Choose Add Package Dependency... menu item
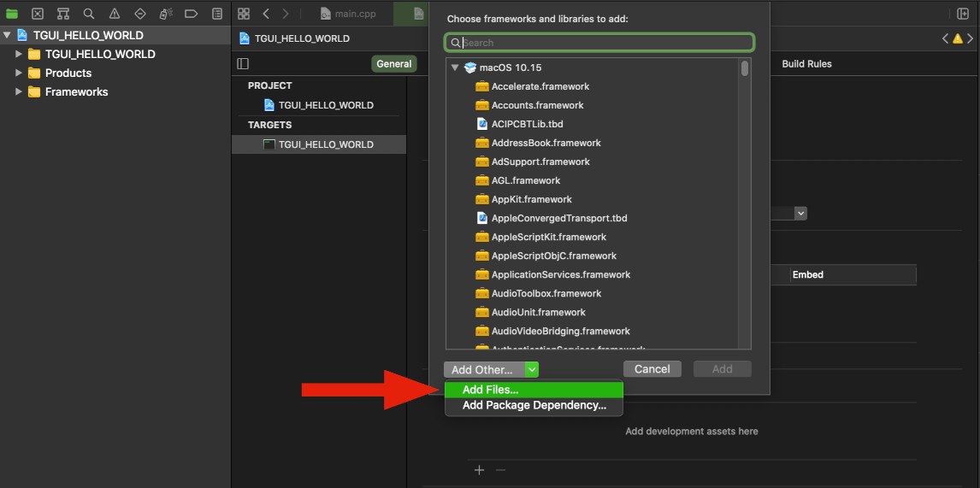 click(x=534, y=405)
